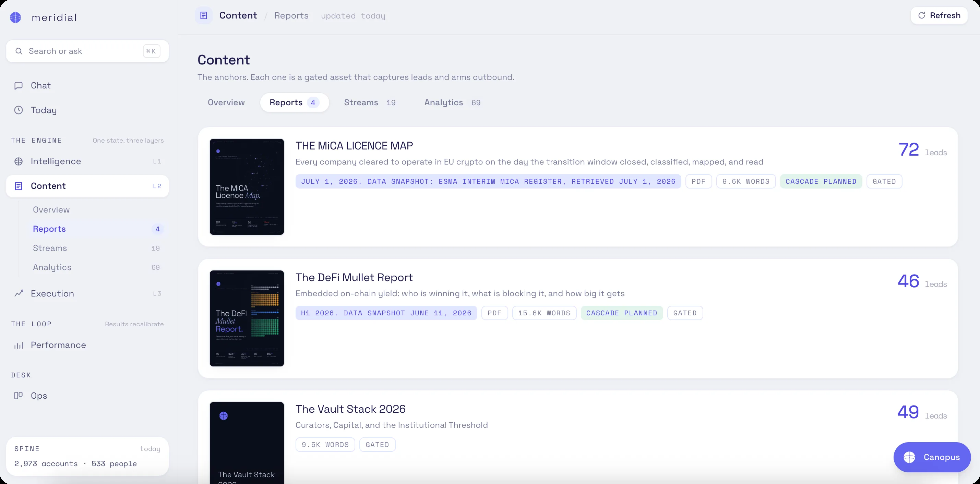Click the MiCA report description text
The height and width of the screenshot is (484, 980).
point(529,162)
